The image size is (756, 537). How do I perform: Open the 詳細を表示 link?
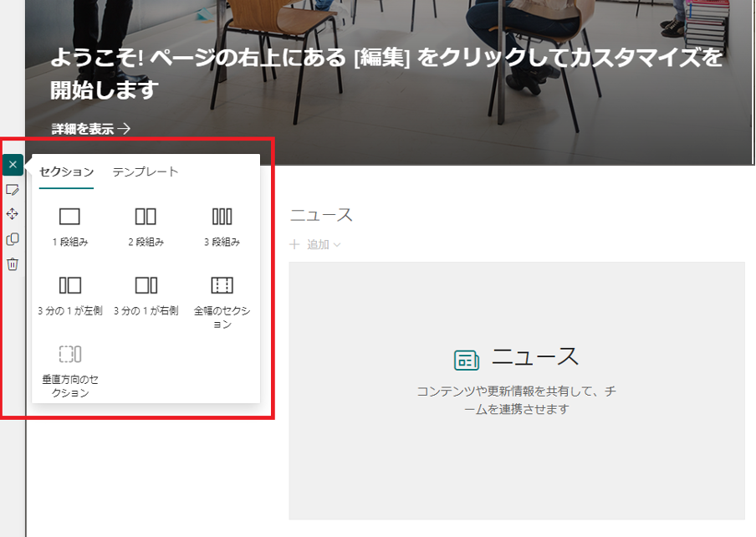[x=91, y=129]
